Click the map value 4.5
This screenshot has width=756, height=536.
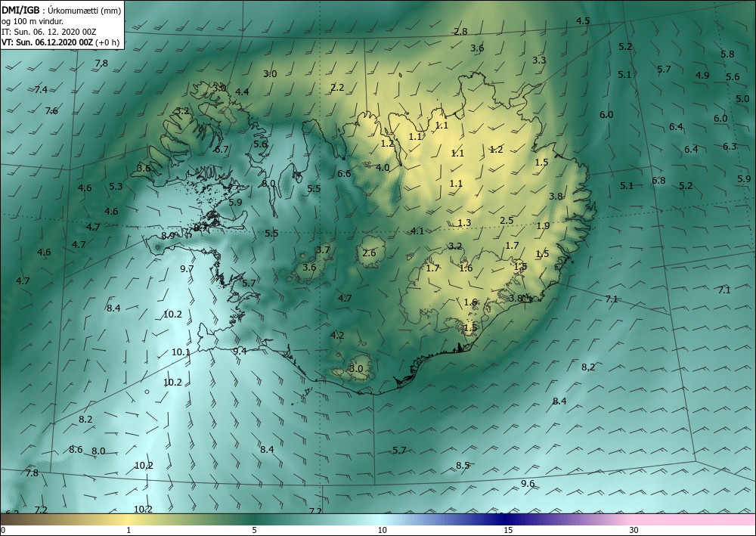(583, 20)
